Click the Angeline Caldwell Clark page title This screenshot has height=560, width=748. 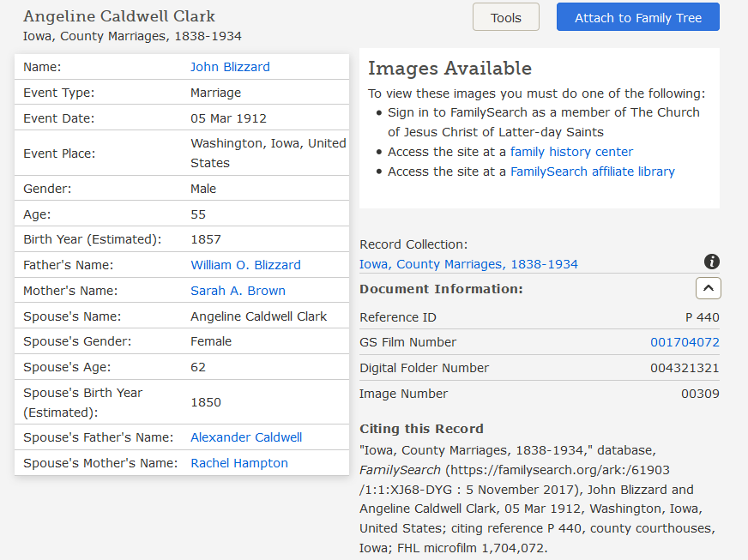(119, 16)
